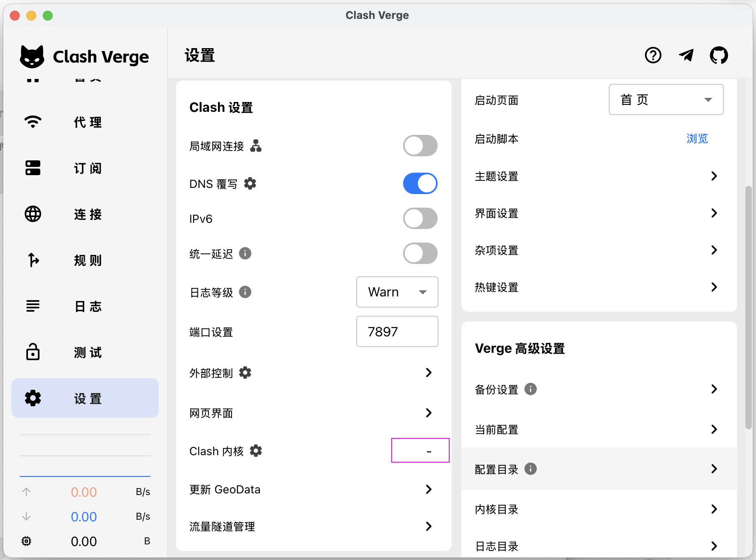This screenshot has height=560, width=756.
Task: Show info for 备份设置
Action: [x=531, y=389]
